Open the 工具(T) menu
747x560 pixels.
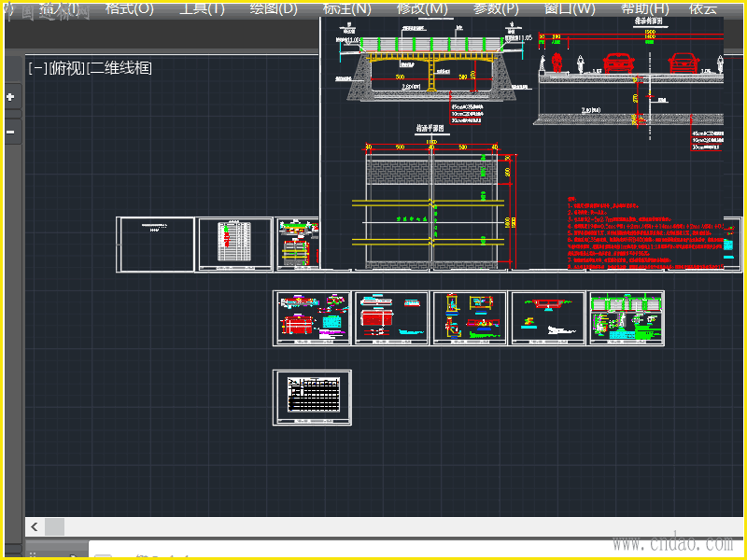202,8
